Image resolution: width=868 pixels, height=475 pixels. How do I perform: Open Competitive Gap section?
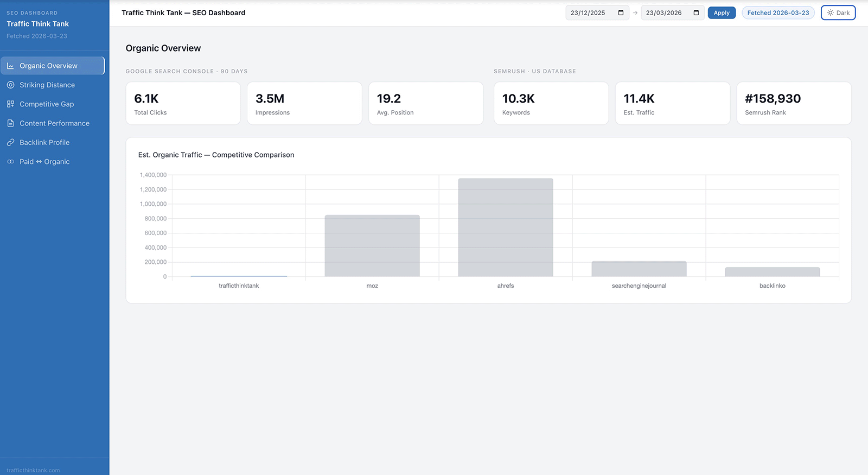[53, 104]
